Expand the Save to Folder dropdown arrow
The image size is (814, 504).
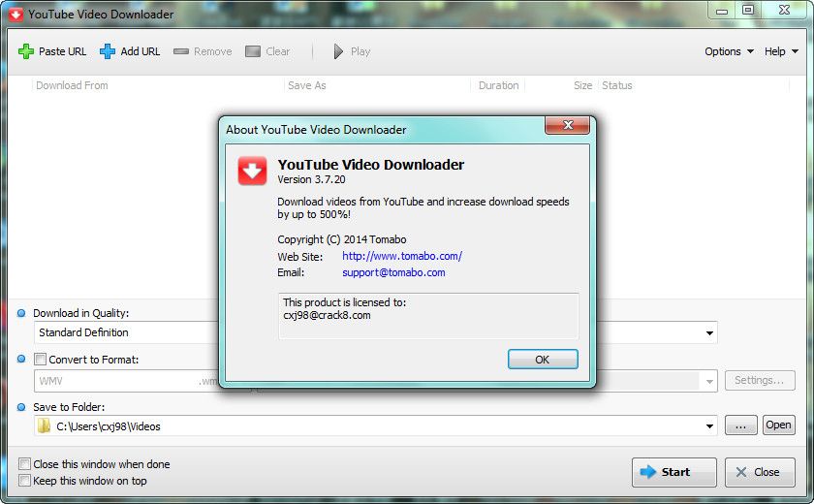(709, 426)
